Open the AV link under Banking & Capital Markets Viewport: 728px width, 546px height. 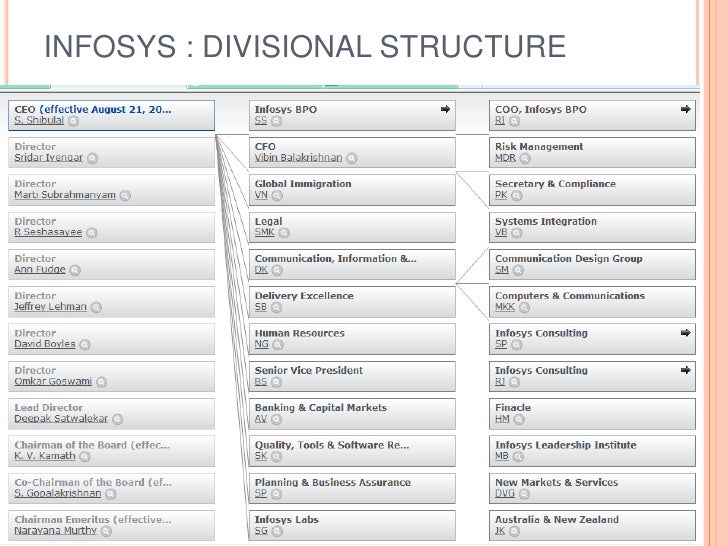click(260, 418)
